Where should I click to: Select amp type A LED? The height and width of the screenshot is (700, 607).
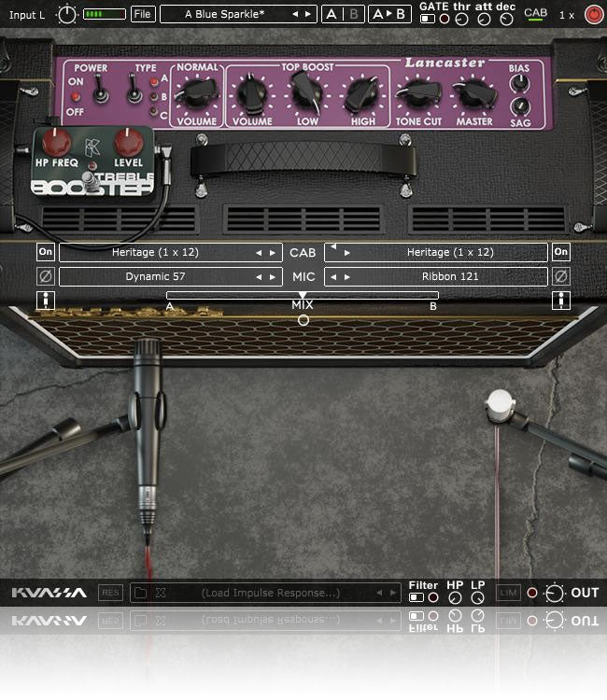154,82
